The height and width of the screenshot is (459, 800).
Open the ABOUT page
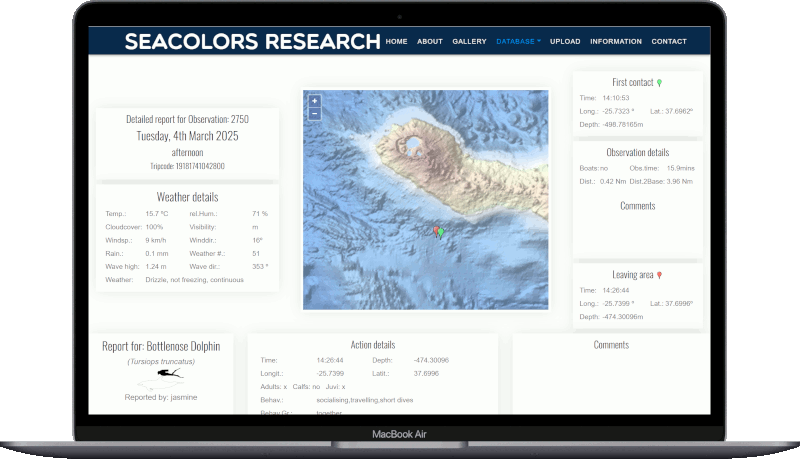(x=430, y=41)
